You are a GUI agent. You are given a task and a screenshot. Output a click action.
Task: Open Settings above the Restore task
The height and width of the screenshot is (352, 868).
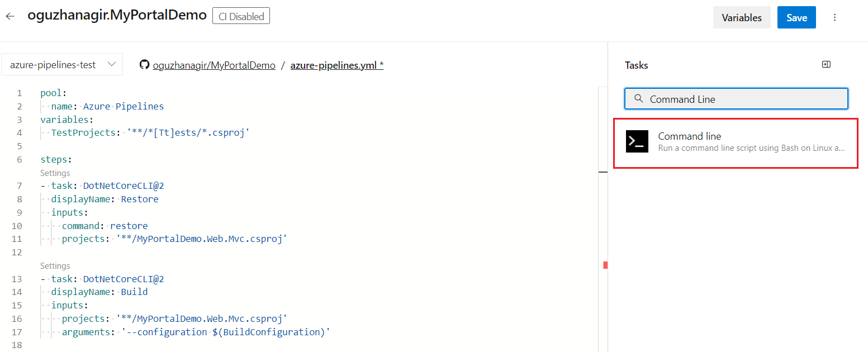click(x=55, y=173)
